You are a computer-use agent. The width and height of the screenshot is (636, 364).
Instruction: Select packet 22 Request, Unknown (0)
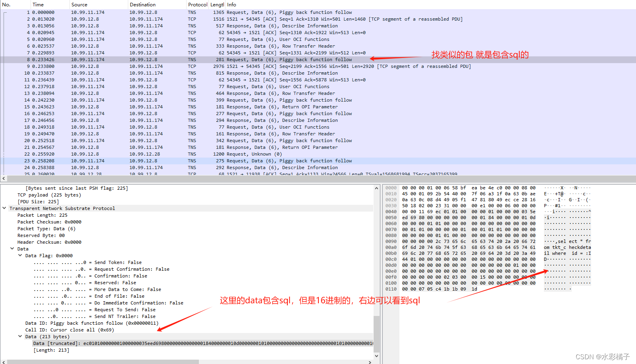[318, 154]
